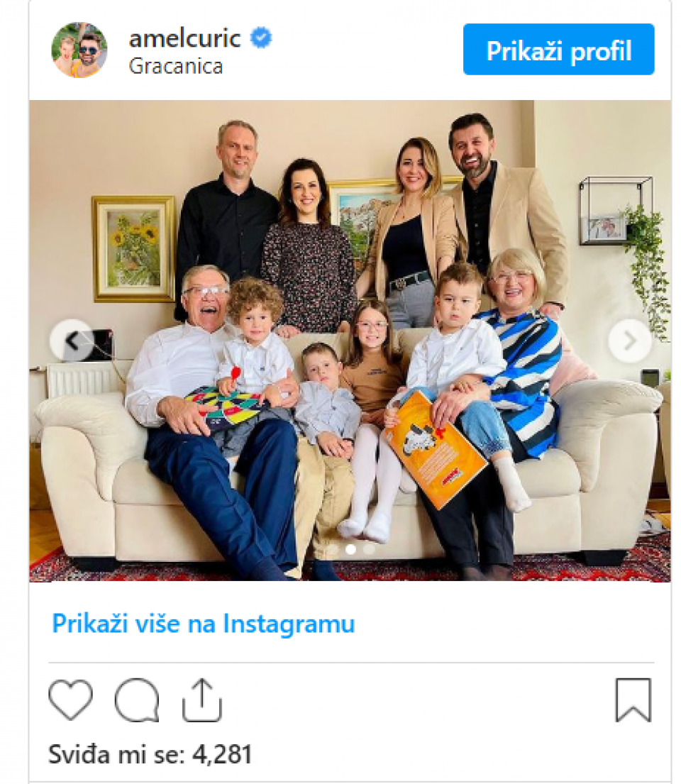
Task: Select the highlighted middle carousel dot
Action: [x=351, y=549]
